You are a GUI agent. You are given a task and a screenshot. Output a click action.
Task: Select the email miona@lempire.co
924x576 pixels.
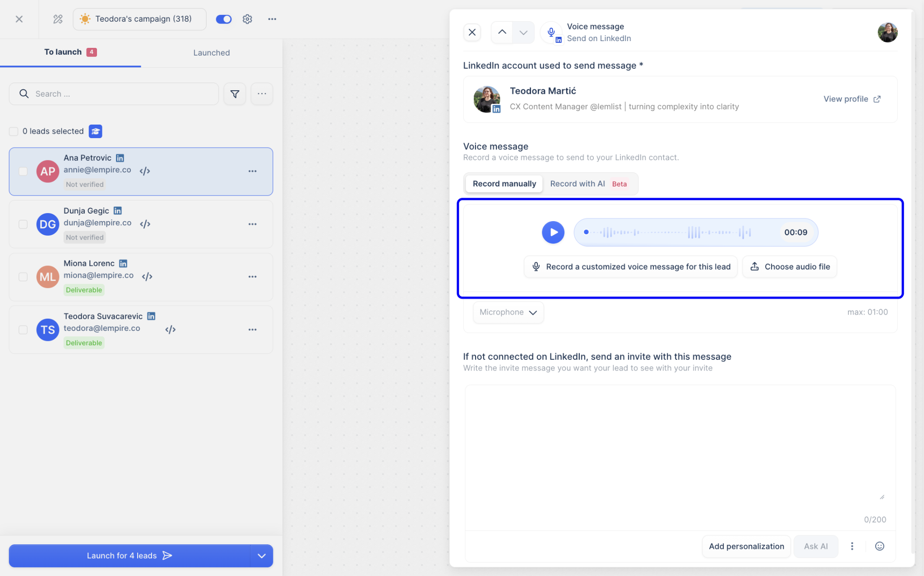99,275
